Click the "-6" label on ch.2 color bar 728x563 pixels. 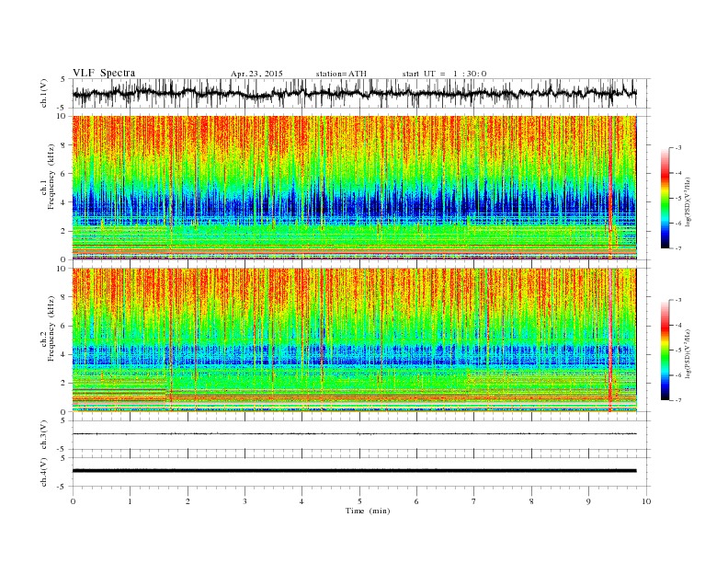[677, 375]
